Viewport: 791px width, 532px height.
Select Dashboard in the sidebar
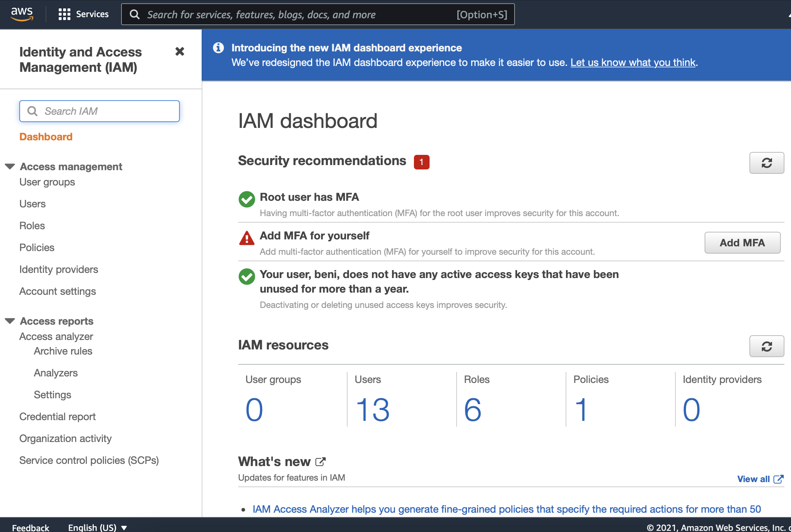coord(46,137)
